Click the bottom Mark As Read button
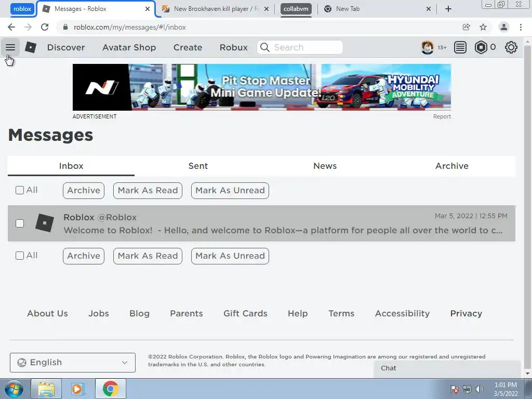The width and height of the screenshot is (532, 399). click(x=148, y=256)
